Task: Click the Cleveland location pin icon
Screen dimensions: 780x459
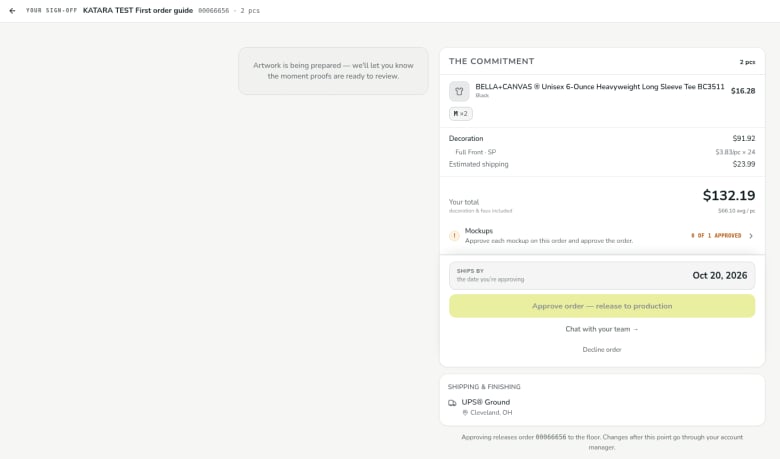Action: 465,413
